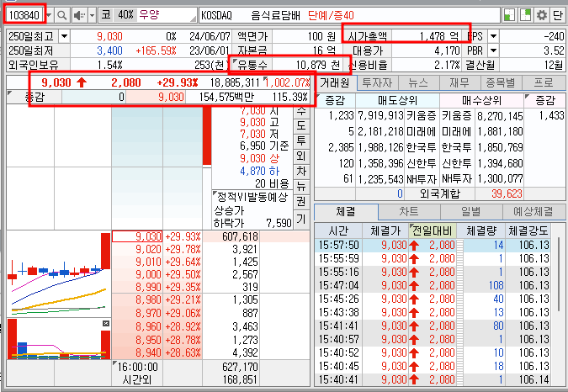Click the 체결량 column header
The height and width of the screenshot is (392, 568).
pos(481,231)
